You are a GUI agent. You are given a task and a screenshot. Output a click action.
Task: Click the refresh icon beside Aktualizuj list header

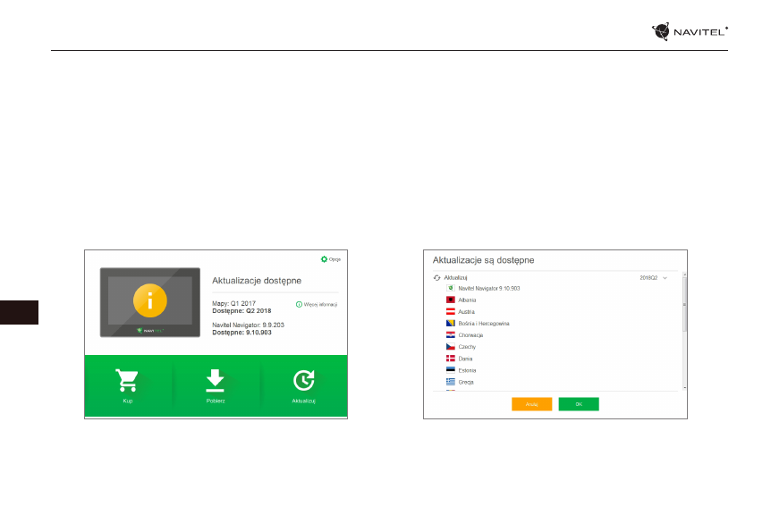pos(437,278)
